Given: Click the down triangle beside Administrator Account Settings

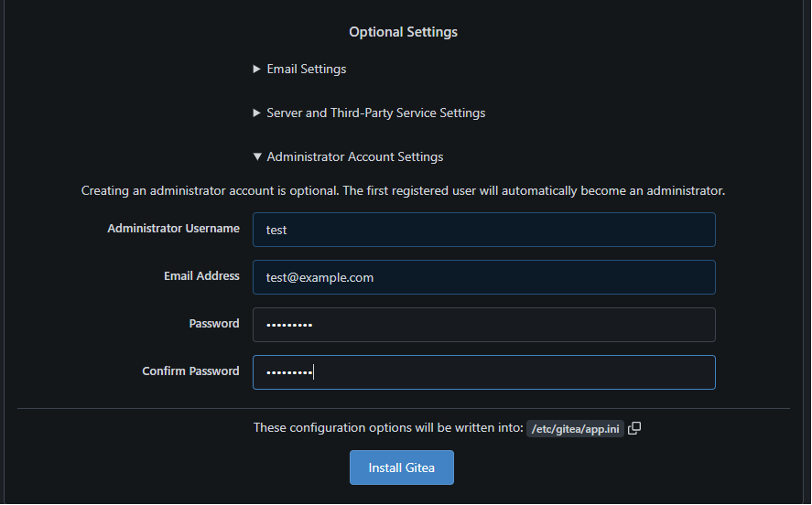Looking at the screenshot, I should [257, 156].
